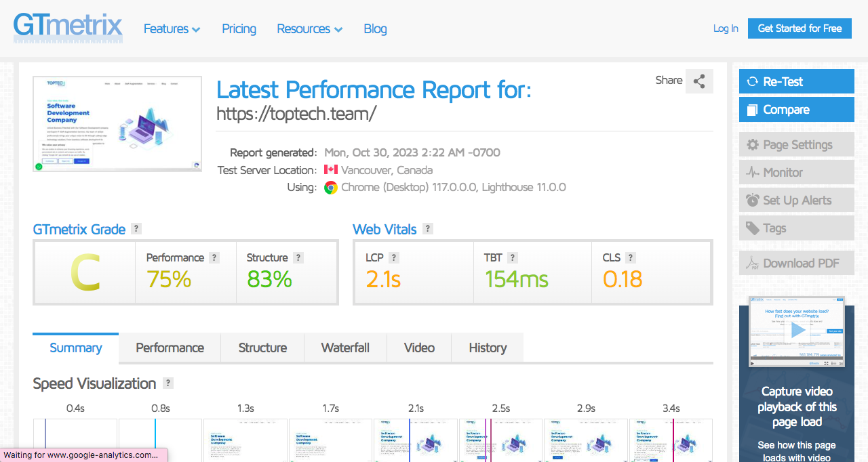This screenshot has width=868, height=462.
Task: Click the Tags button
Action: (797, 228)
